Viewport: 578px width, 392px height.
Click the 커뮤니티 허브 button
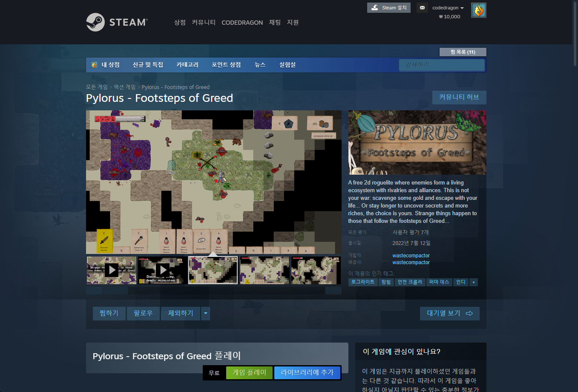coord(459,97)
